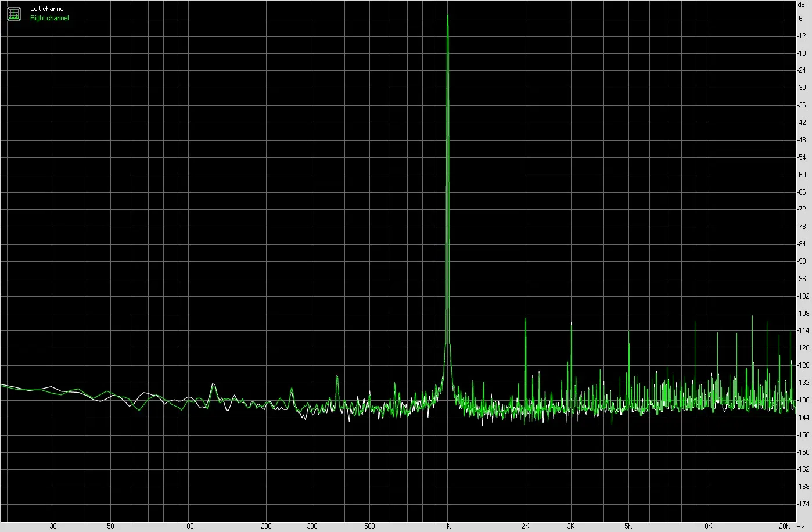Image resolution: width=812 pixels, height=532 pixels.
Task: Click the -162 dB axis value
Action: pos(803,469)
